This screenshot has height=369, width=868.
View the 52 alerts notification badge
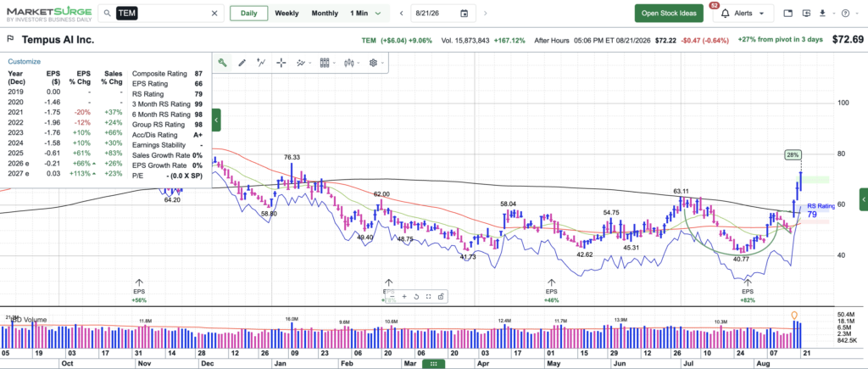click(714, 6)
